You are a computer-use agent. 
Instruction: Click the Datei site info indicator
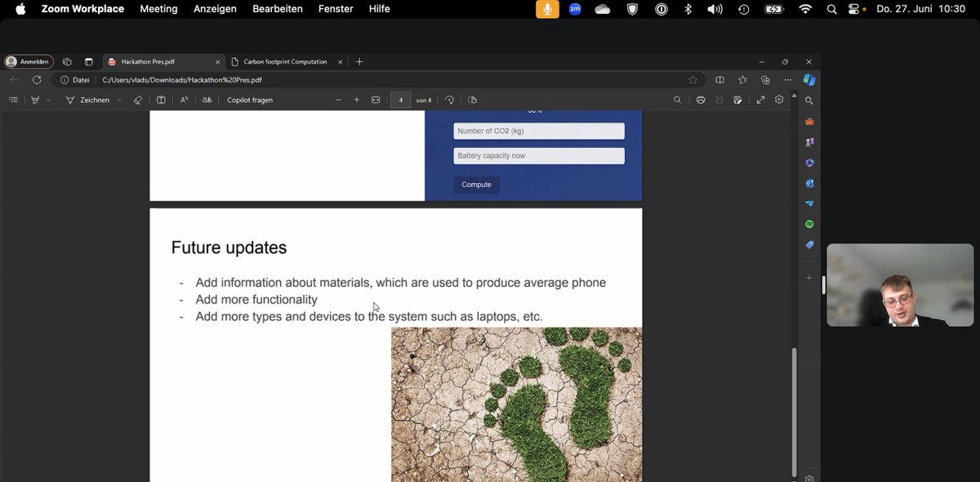74,80
